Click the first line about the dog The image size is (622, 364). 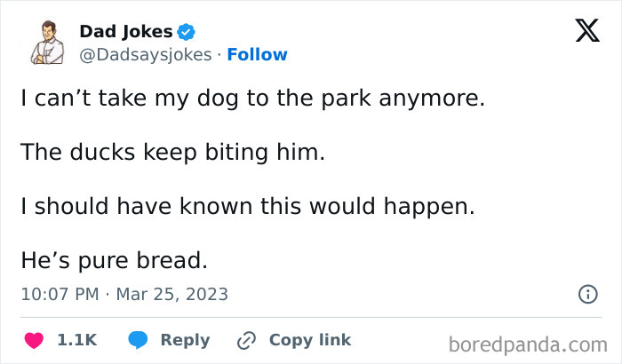click(252, 99)
